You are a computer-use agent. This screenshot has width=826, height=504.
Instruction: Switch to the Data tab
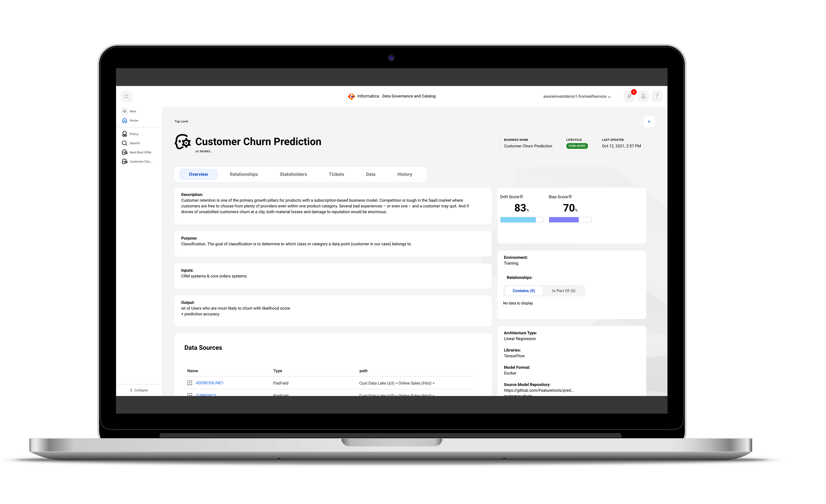[370, 174]
